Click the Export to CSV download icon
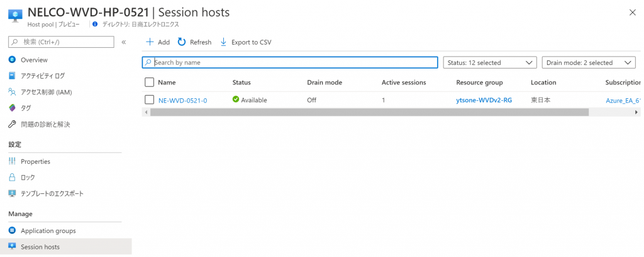This screenshot has height=257, width=644. coord(223,42)
